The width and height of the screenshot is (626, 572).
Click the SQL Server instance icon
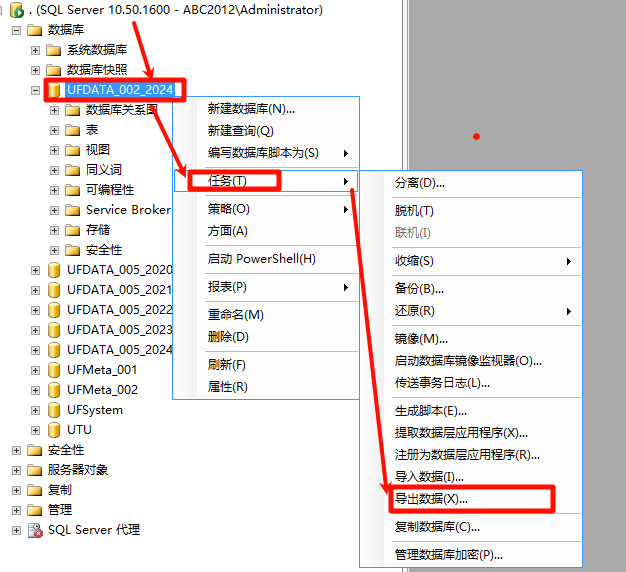tap(17, 10)
